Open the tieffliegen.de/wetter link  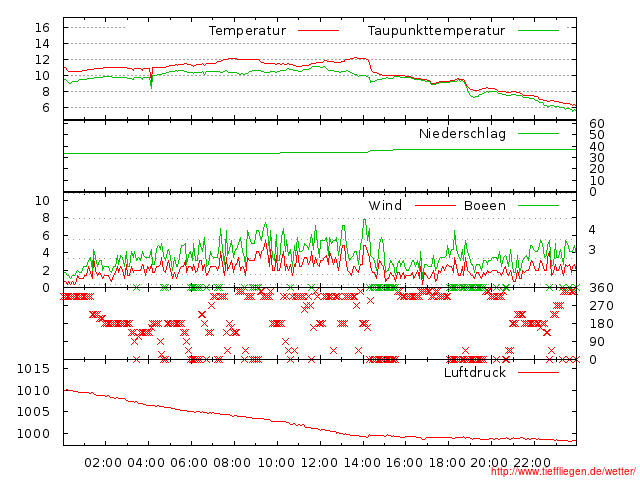coord(563,472)
